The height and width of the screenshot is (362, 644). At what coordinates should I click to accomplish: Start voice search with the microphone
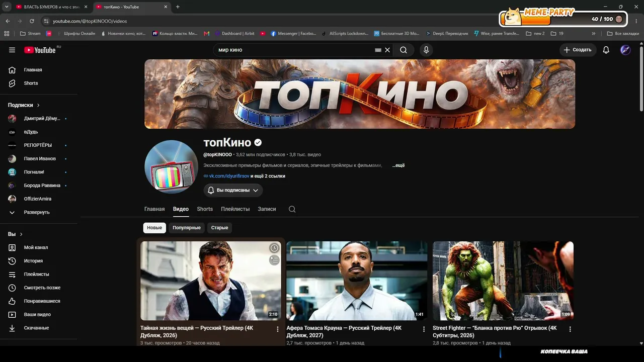click(426, 50)
